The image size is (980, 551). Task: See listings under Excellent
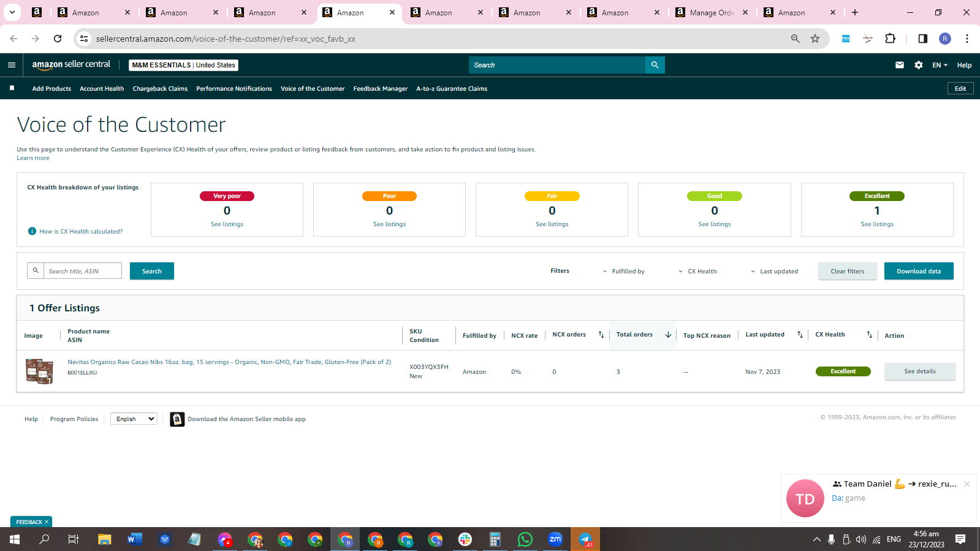tap(877, 224)
